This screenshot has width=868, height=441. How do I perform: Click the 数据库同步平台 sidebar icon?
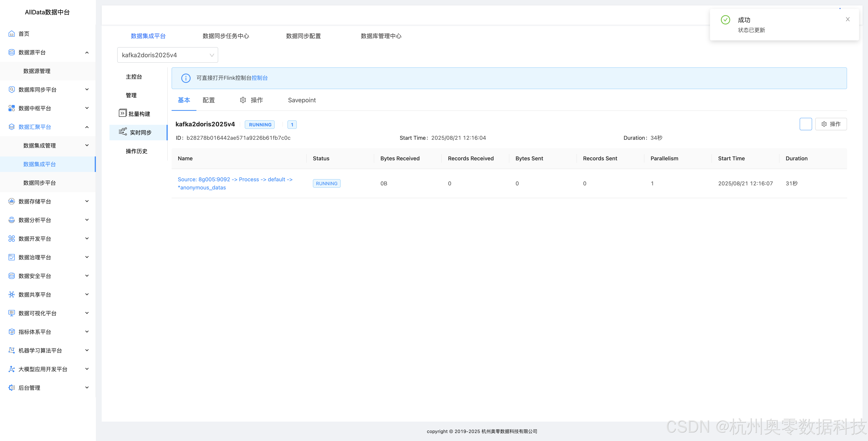pyautogui.click(x=11, y=90)
